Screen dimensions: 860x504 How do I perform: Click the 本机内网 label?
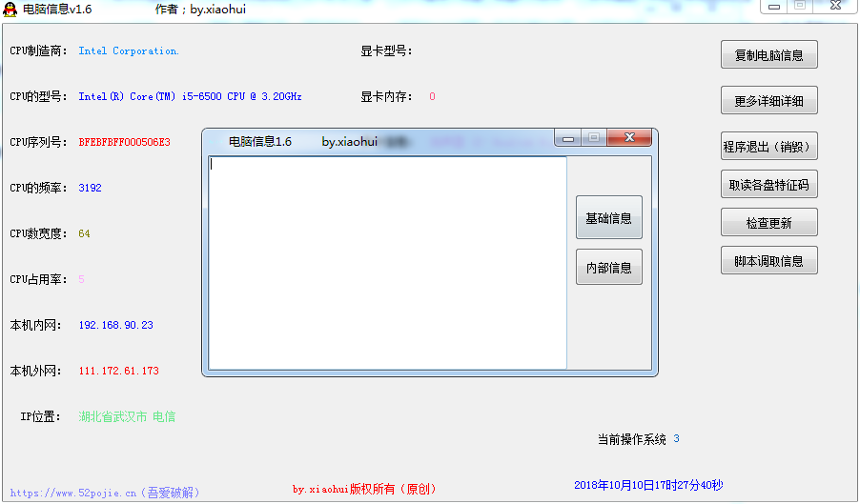(35, 326)
